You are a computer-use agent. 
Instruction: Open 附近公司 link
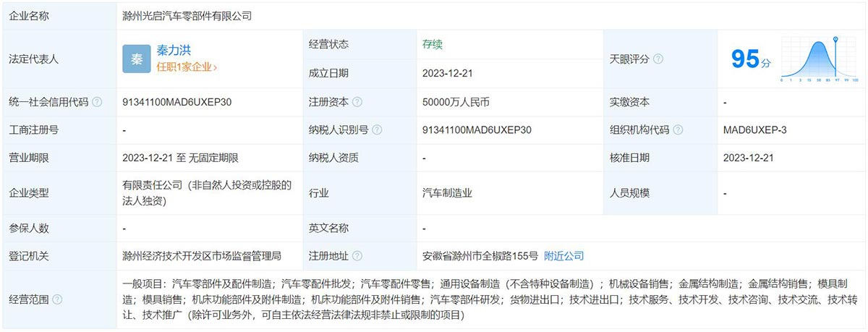pos(563,255)
